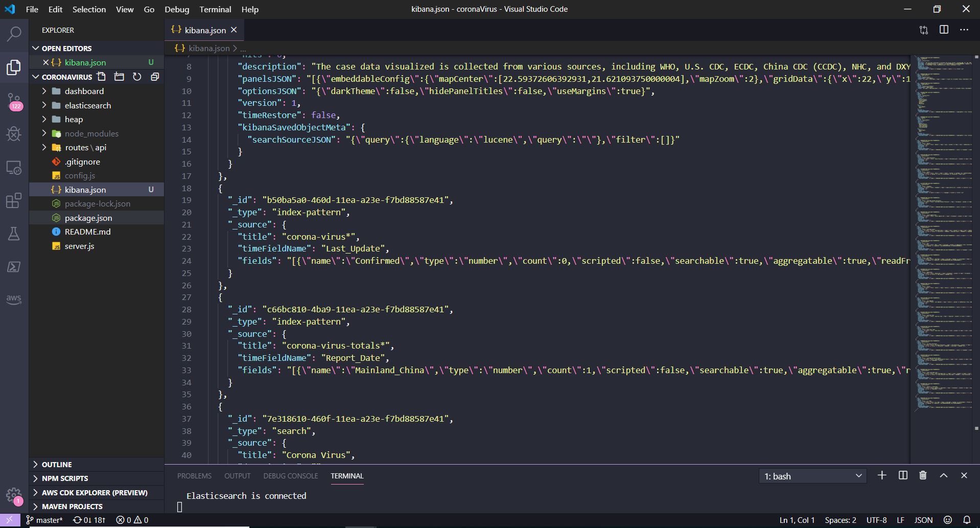Screen dimensions: 980x528
Task: Open the 1: bash terminal dropdown
Action: coord(812,476)
